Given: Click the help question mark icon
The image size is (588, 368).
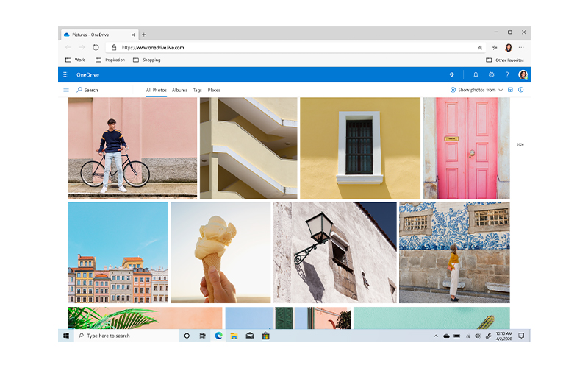Looking at the screenshot, I should coord(506,74).
